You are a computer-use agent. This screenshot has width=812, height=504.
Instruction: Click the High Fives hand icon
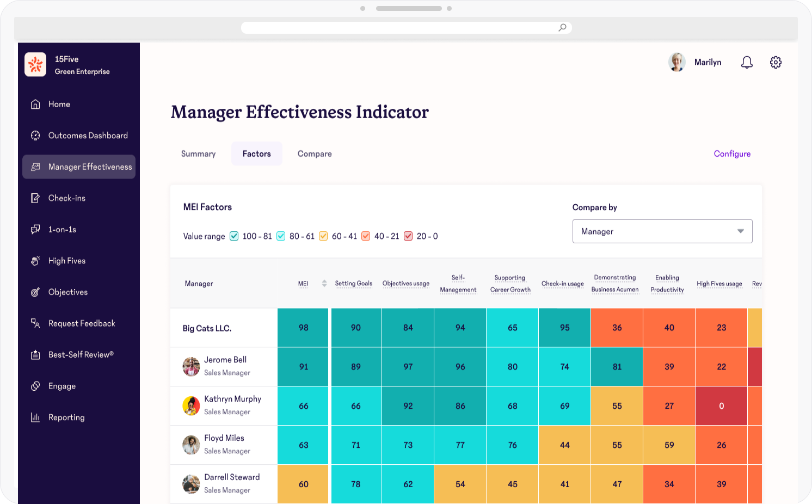(35, 261)
